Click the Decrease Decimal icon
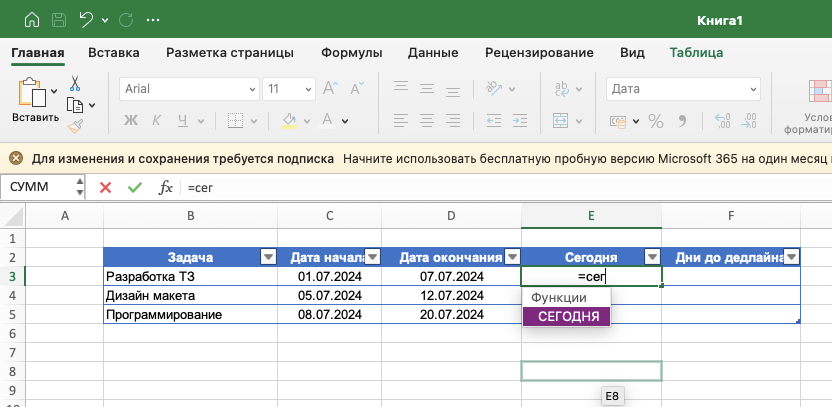 [x=748, y=121]
